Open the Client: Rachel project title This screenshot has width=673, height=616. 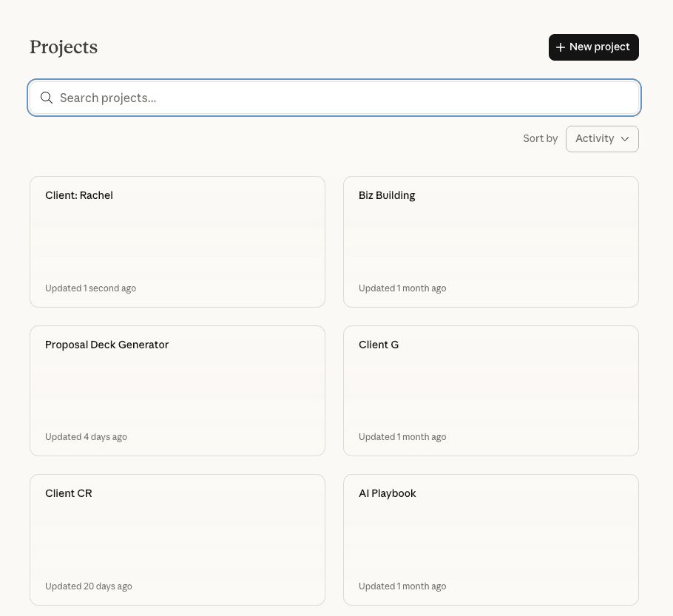pos(79,195)
